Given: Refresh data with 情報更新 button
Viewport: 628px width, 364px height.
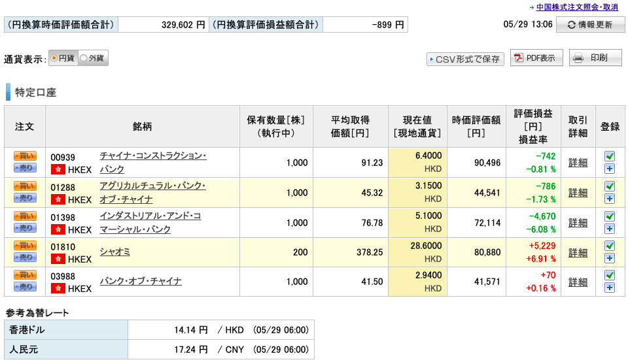Looking at the screenshot, I should pyautogui.click(x=590, y=25).
